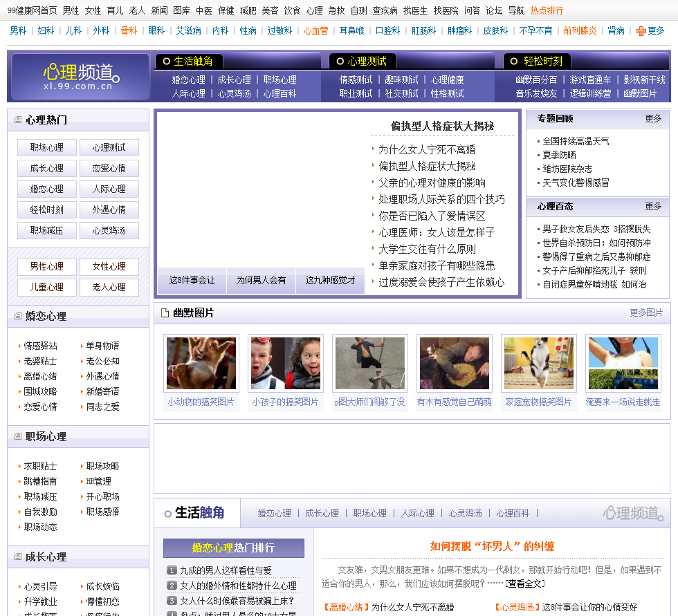Click 心理百科 in 生活触角 section nav
Screen dimensions: 678x616
pyautogui.click(x=513, y=513)
